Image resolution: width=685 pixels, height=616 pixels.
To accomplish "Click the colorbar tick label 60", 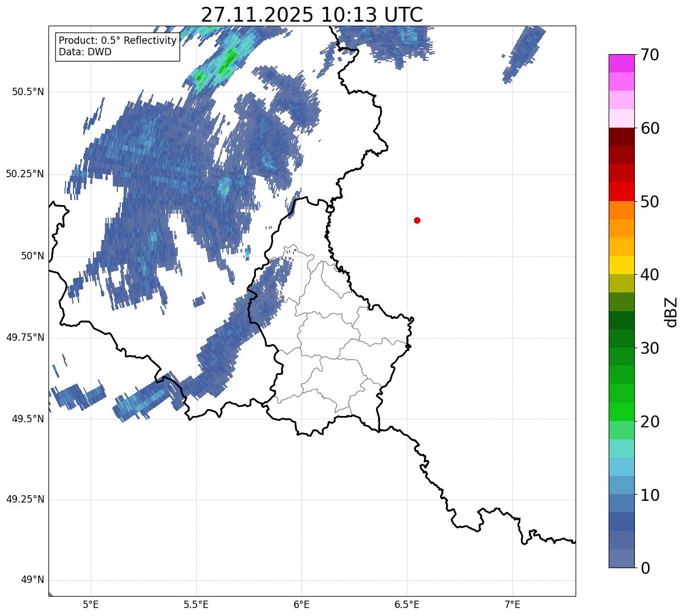I will (650, 128).
